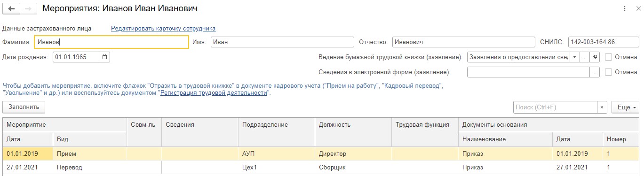Open the Еще dropdown menu
This screenshot has height=176, width=644.
[625, 107]
